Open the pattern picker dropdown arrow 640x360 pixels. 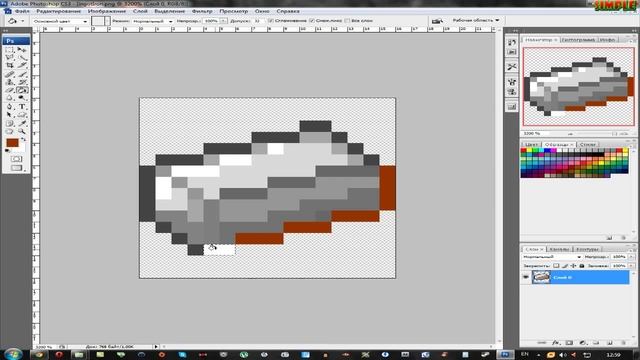click(x=107, y=21)
